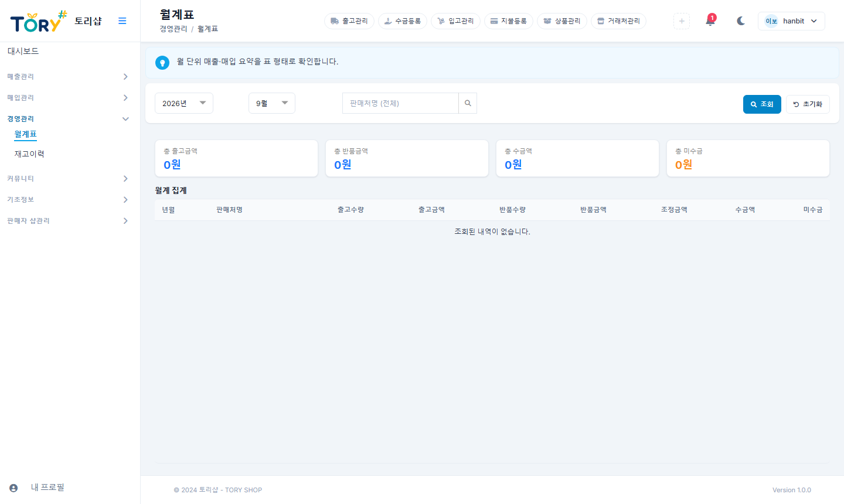Click the plus shortcut add icon
844x504 pixels.
point(682,21)
